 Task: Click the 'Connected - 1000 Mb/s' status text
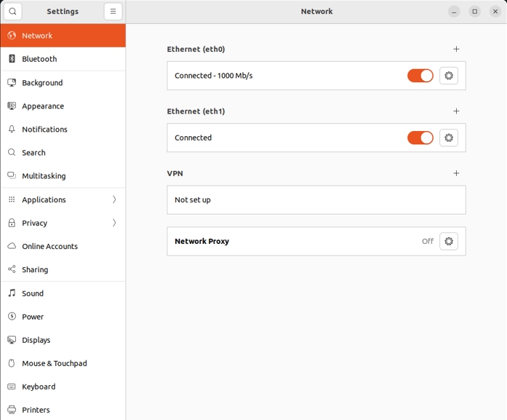click(213, 76)
